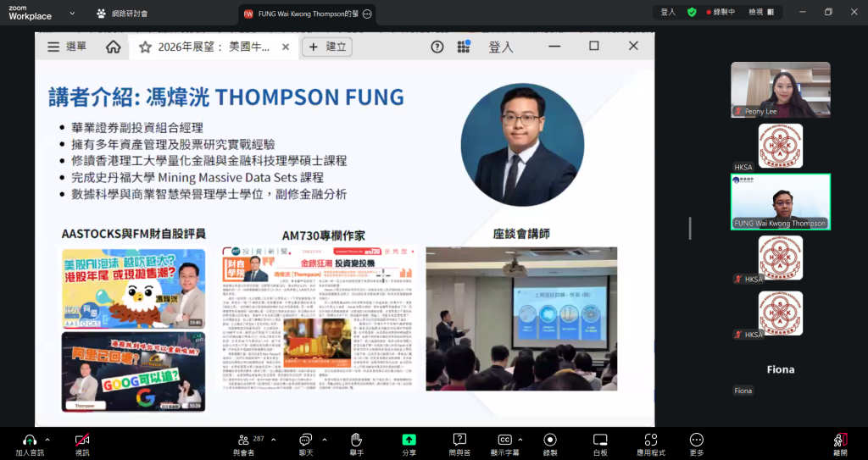Click the 登入 sign-in button in the top bar
This screenshot has height=460, width=868.
point(668,13)
